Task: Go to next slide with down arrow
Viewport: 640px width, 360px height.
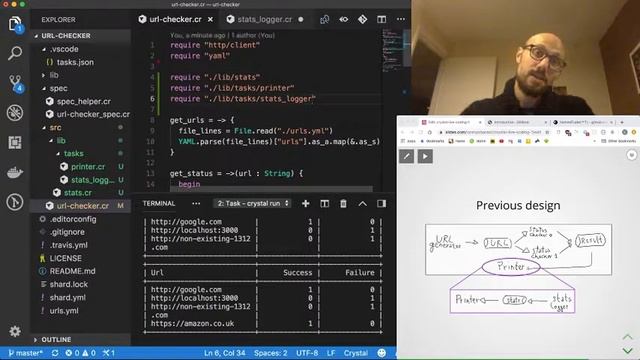Action: 627,351
